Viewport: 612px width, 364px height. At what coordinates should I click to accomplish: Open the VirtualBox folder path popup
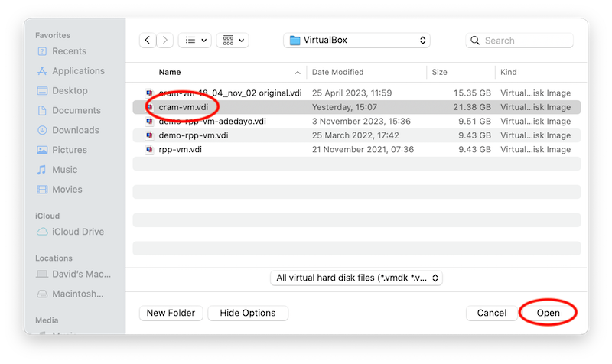(x=356, y=41)
